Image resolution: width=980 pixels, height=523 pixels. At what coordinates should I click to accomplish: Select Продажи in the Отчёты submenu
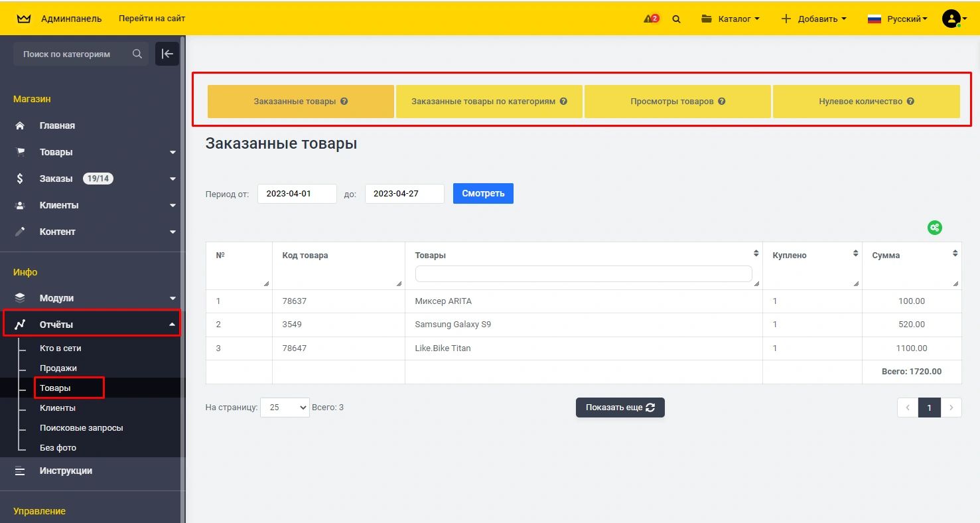point(58,368)
